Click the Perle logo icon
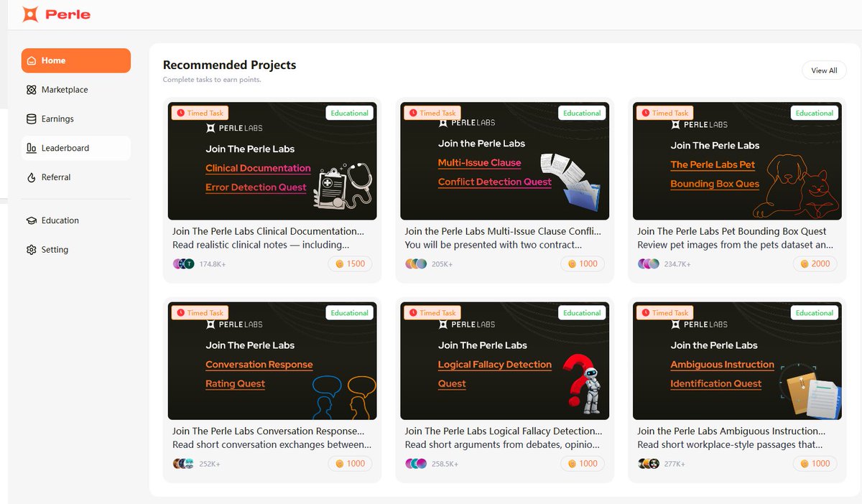 (x=30, y=14)
